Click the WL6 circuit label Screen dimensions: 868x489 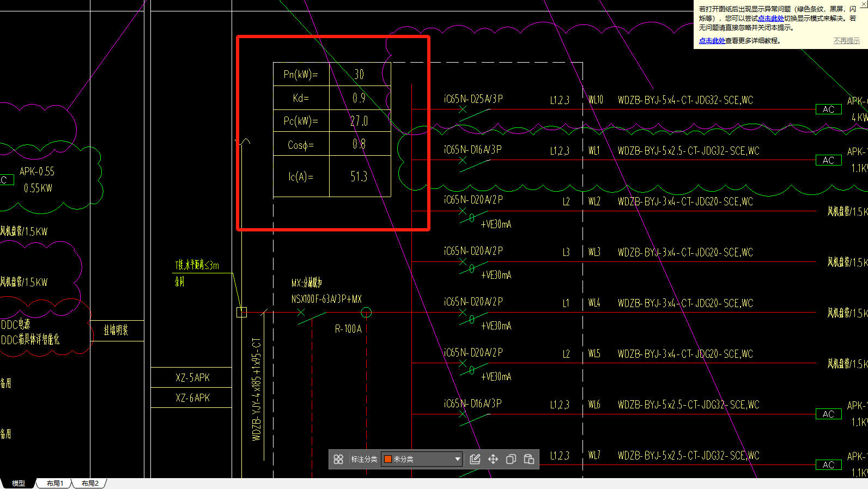pyautogui.click(x=594, y=405)
